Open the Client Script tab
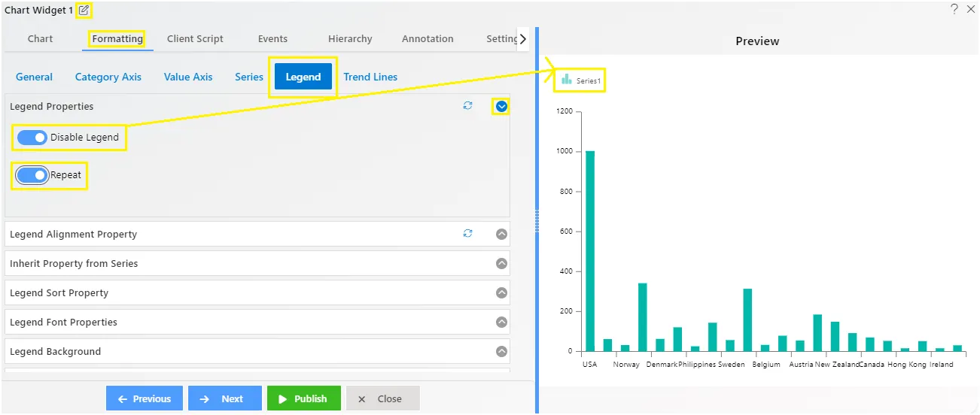The image size is (980, 415). (195, 39)
